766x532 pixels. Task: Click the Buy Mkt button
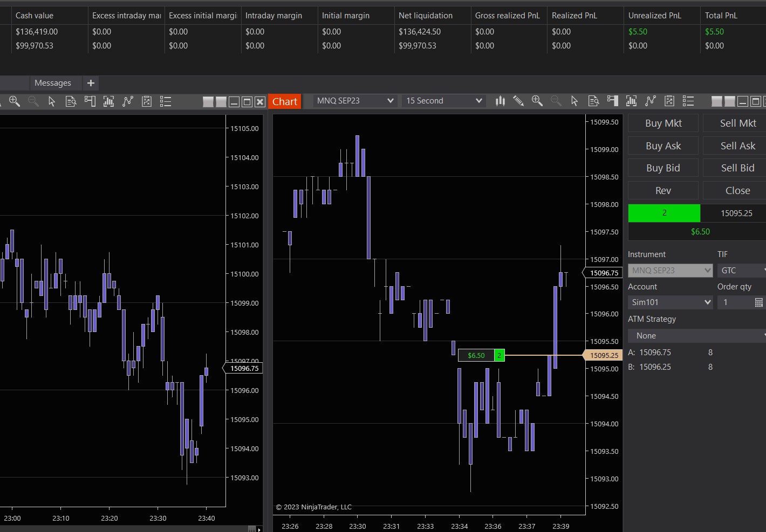663,123
